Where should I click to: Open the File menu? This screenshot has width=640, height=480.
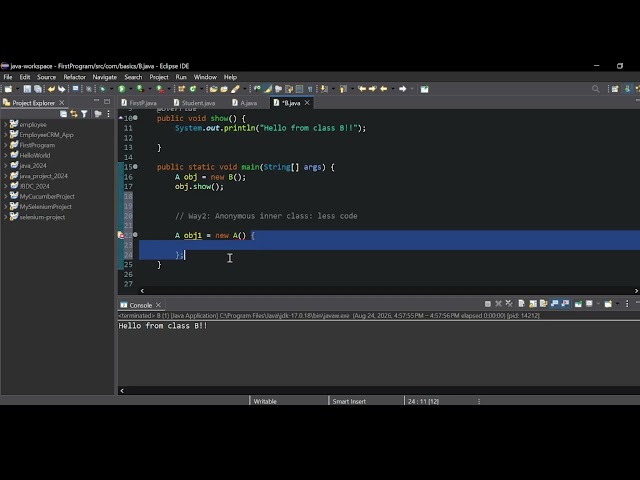(8, 77)
